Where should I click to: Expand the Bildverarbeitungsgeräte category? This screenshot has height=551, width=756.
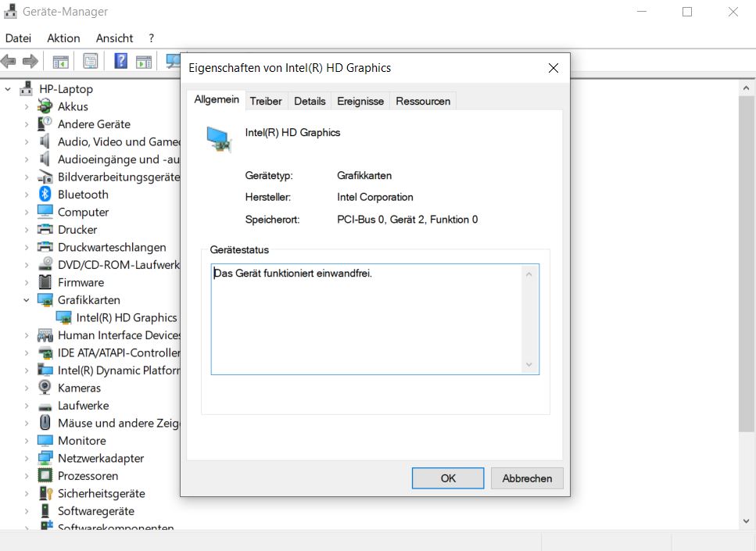click(x=26, y=177)
